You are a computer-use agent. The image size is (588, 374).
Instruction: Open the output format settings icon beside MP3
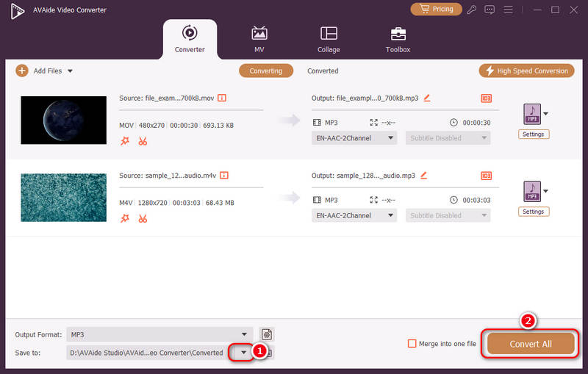coord(266,334)
